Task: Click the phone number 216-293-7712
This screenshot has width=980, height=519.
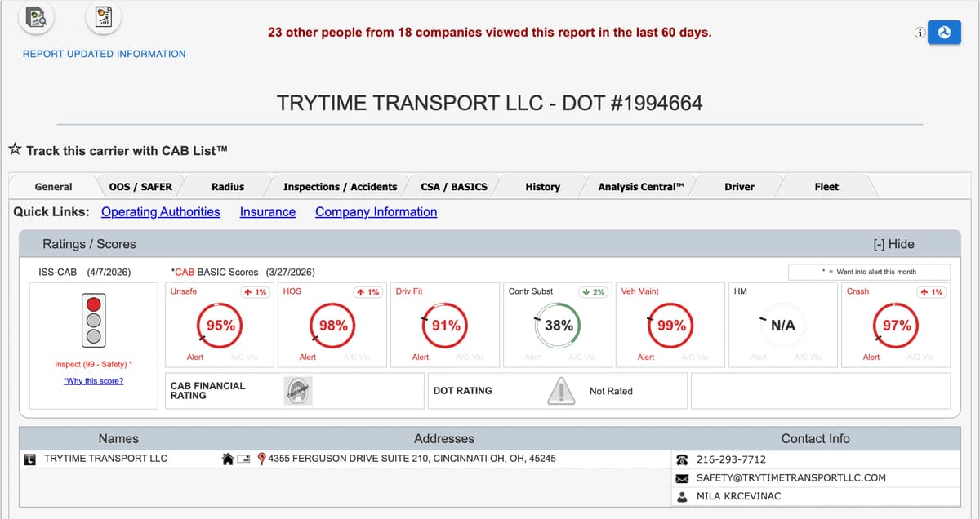Action: 731,459
